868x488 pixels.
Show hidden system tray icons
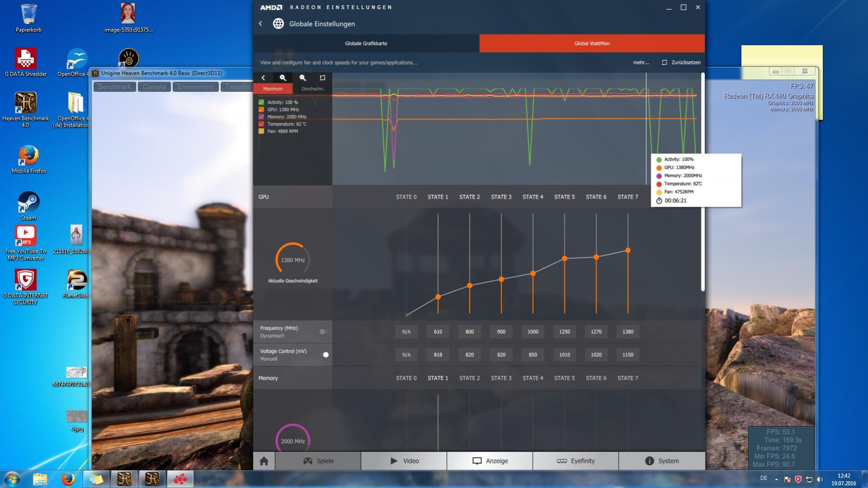point(776,479)
